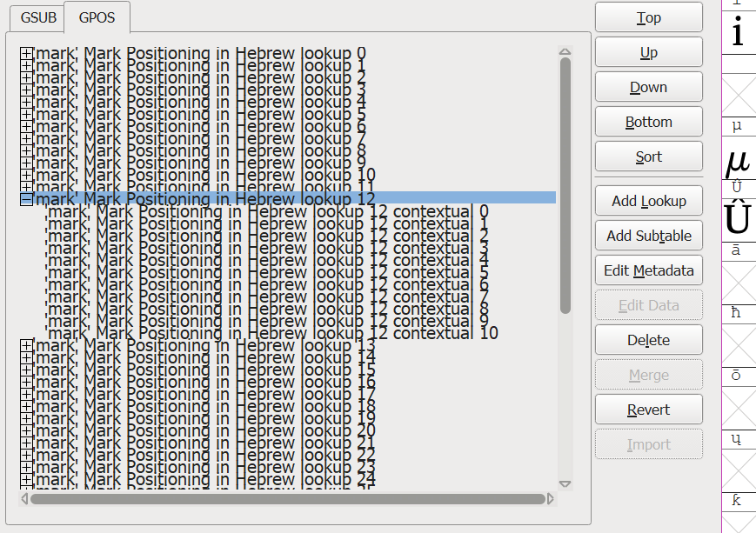
Task: Expand Hebrew lookup 13 in the tree
Action: tap(26, 345)
